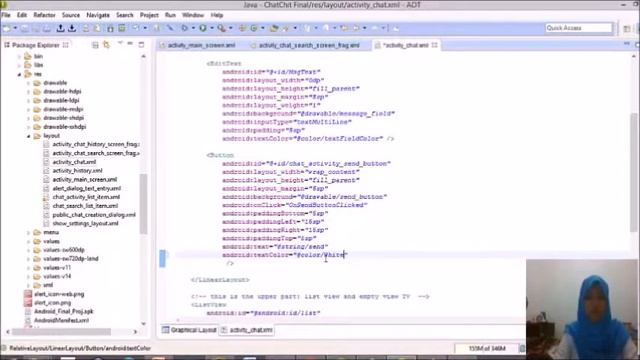Switch to activity_chat_search_screen_frag.xml editor tab
The height and width of the screenshot is (360, 640).
(309, 45)
